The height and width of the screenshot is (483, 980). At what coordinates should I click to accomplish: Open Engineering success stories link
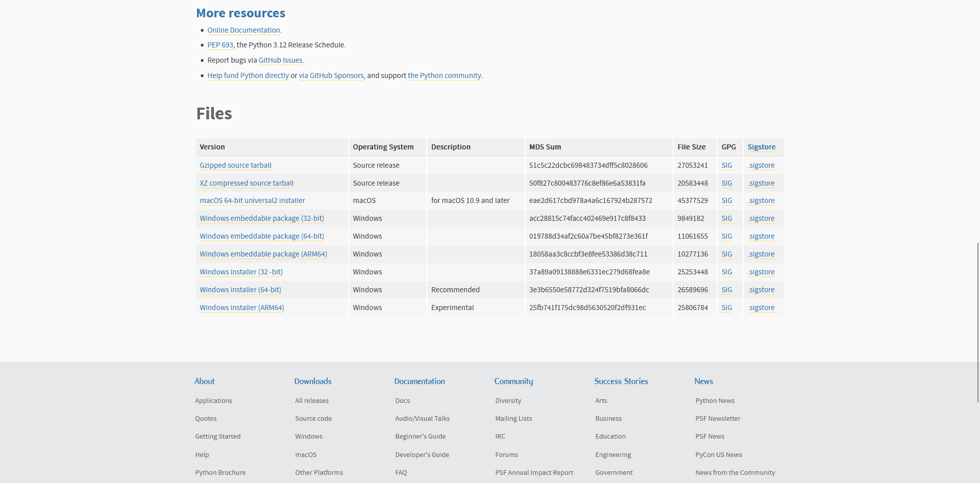(x=613, y=454)
